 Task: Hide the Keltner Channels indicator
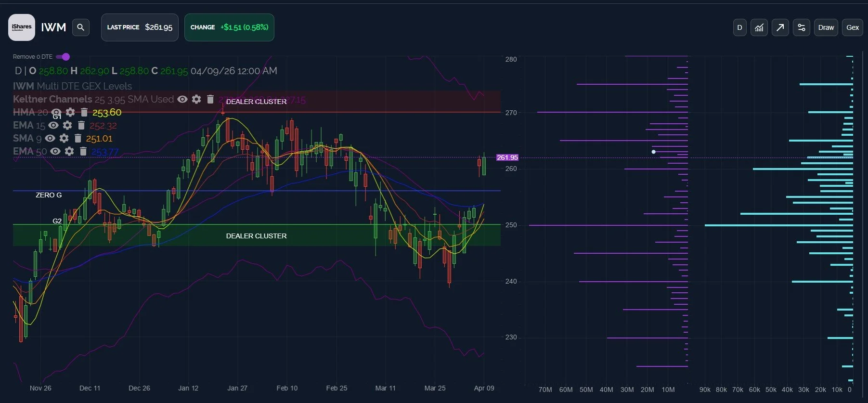182,99
